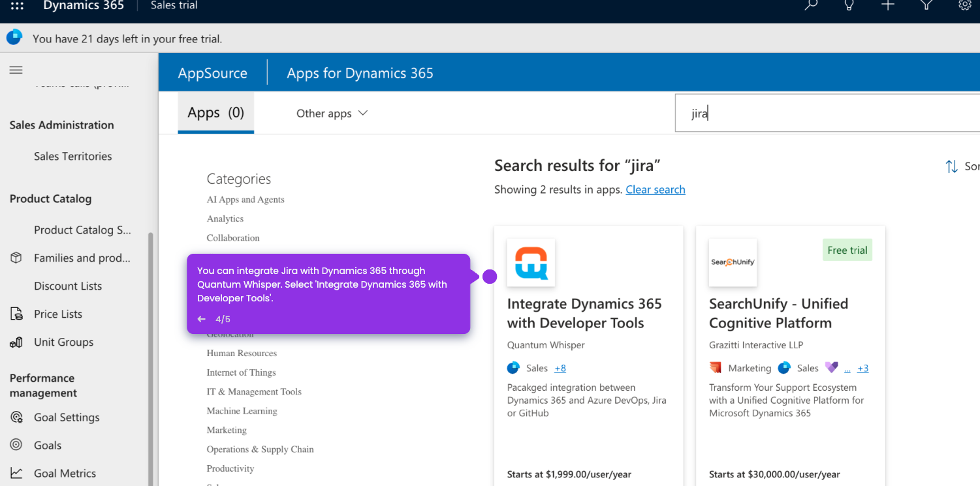Click Starts at $1,999.00/user/year price

pos(569,474)
